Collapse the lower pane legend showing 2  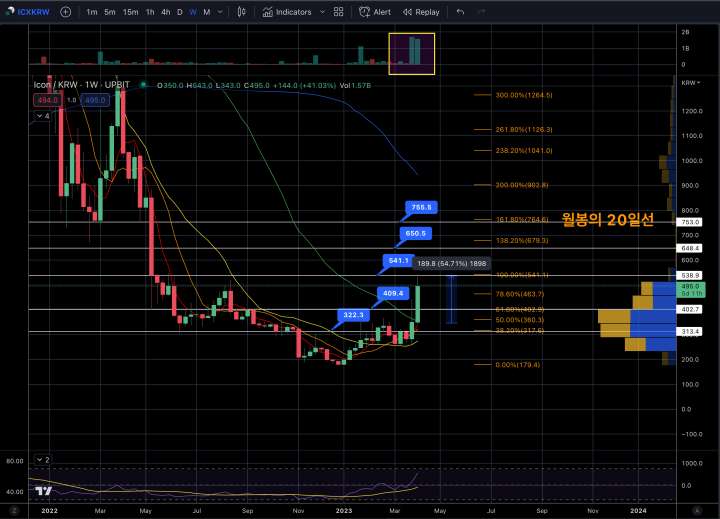[x=43, y=460]
